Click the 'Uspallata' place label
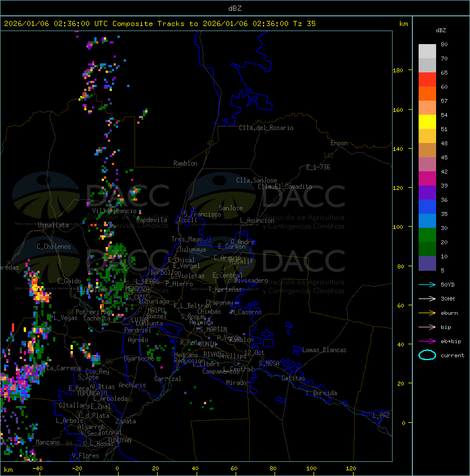Viewport: 470px width, 476px height. [53, 225]
